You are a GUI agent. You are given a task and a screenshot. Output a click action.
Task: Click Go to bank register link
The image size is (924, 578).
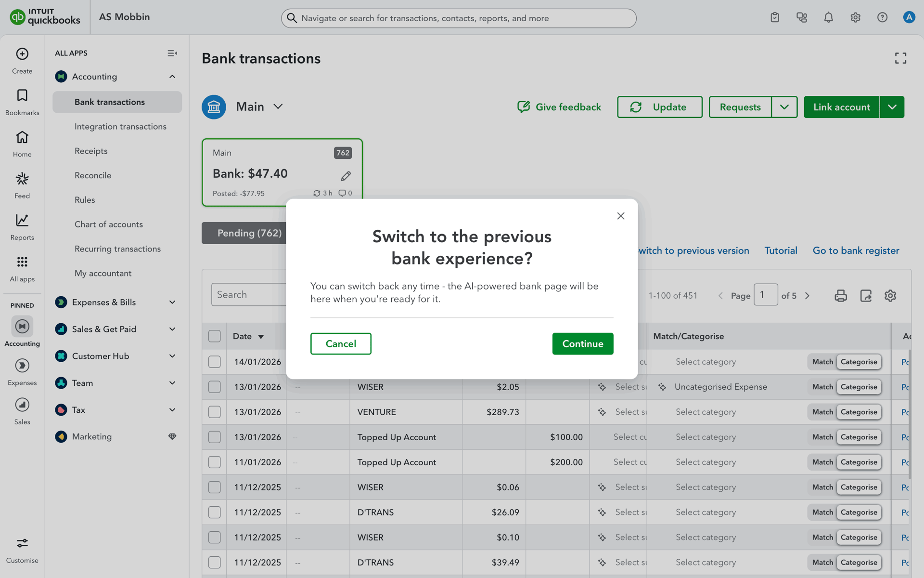[856, 250]
